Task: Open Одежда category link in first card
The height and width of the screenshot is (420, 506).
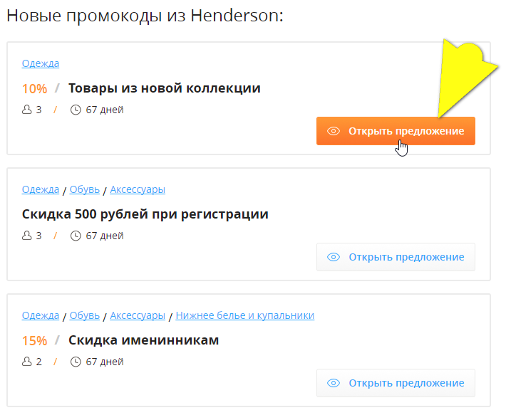Action: (x=41, y=63)
